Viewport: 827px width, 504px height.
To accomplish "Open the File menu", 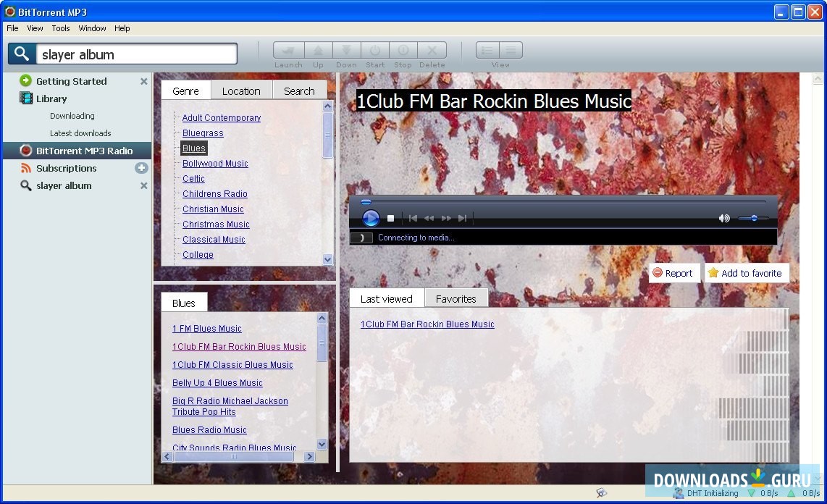I will coord(12,28).
